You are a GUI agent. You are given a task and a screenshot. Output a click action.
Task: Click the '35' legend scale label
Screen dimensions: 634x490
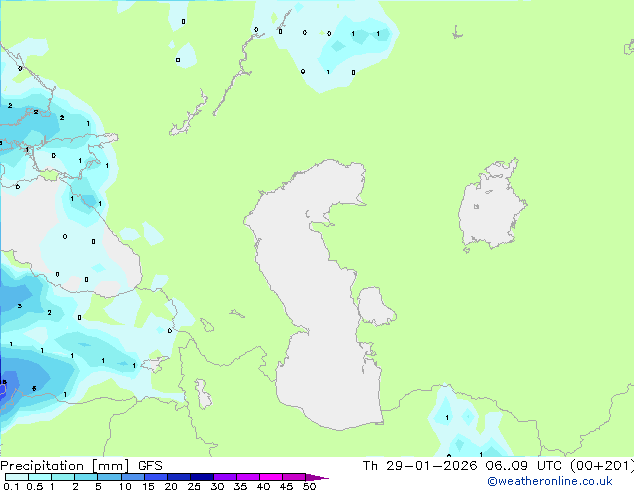[x=240, y=486]
